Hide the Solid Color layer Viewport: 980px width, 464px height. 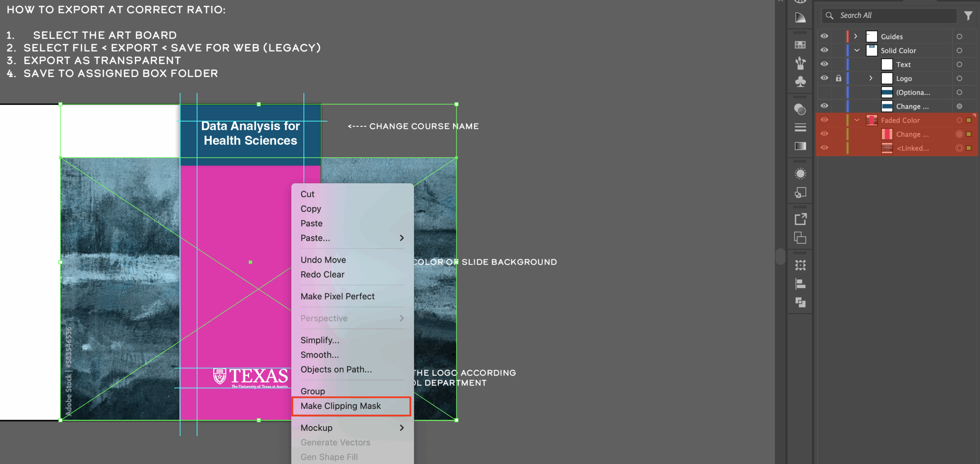824,50
